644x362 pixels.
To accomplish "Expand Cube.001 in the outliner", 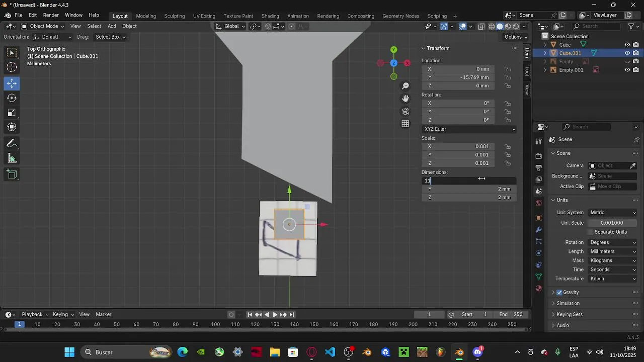I will point(545,53).
